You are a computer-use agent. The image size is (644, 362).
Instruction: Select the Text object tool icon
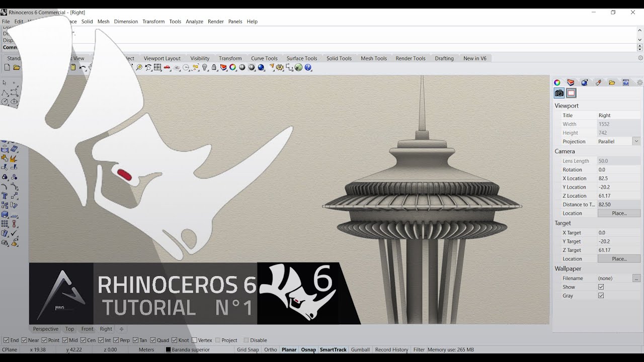point(5,196)
